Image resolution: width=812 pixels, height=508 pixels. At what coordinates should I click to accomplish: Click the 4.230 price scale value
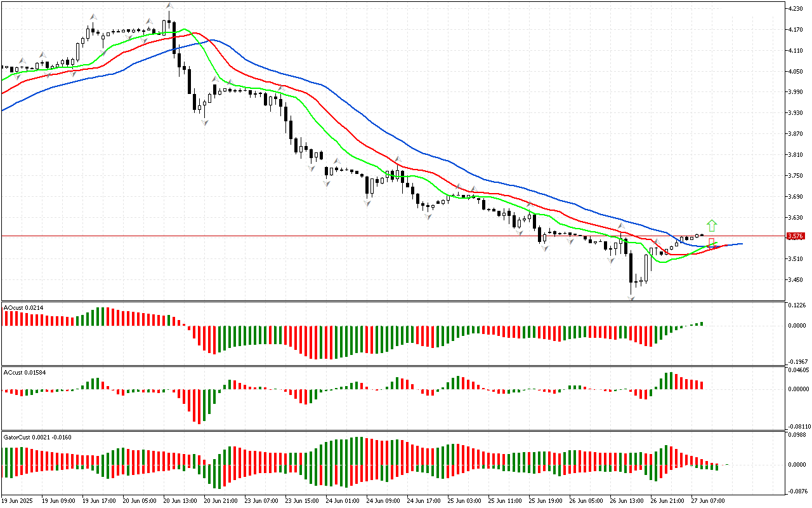tap(796, 9)
